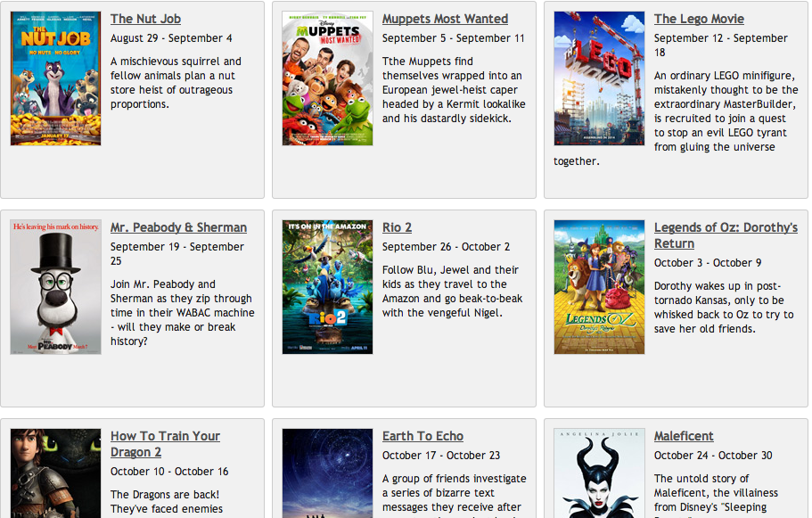This screenshot has height=518, width=812.
Task: Click the Mr. Peabody poster thumbnail
Action: click(x=55, y=287)
